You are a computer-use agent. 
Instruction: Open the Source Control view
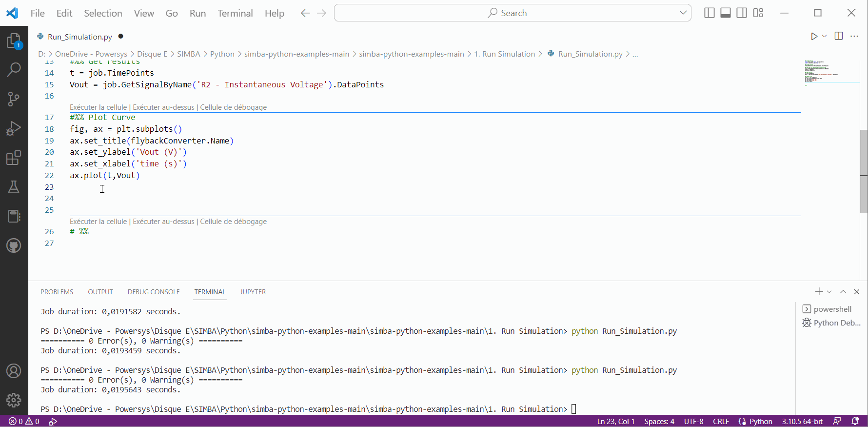click(14, 99)
